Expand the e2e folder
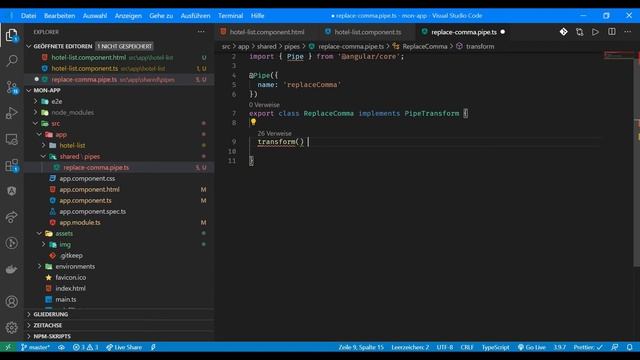This screenshot has height=360, width=640. (36, 101)
